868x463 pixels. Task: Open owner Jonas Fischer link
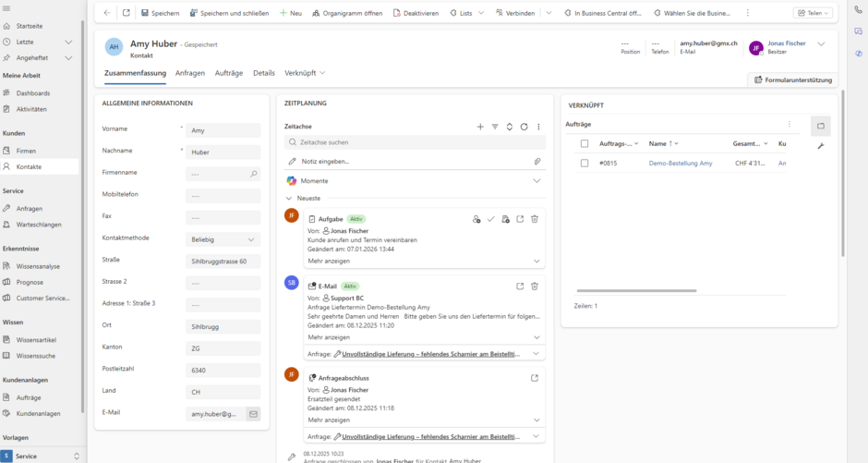click(x=787, y=43)
